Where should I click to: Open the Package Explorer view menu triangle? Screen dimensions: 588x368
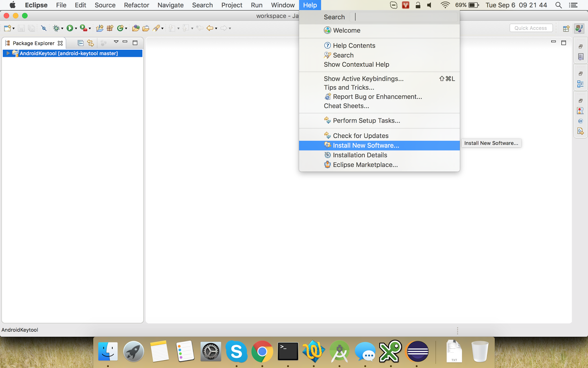tap(116, 42)
